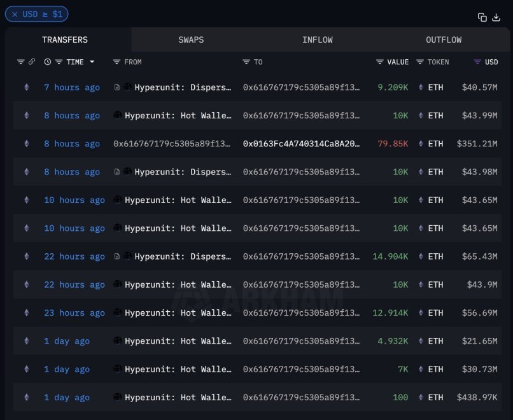Switch to the SWAPS tab
Viewport: 513px width, 420px height.
pos(191,39)
